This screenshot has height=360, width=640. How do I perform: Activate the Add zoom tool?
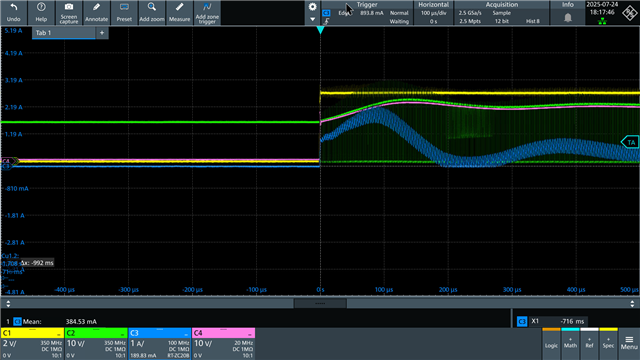152,12
